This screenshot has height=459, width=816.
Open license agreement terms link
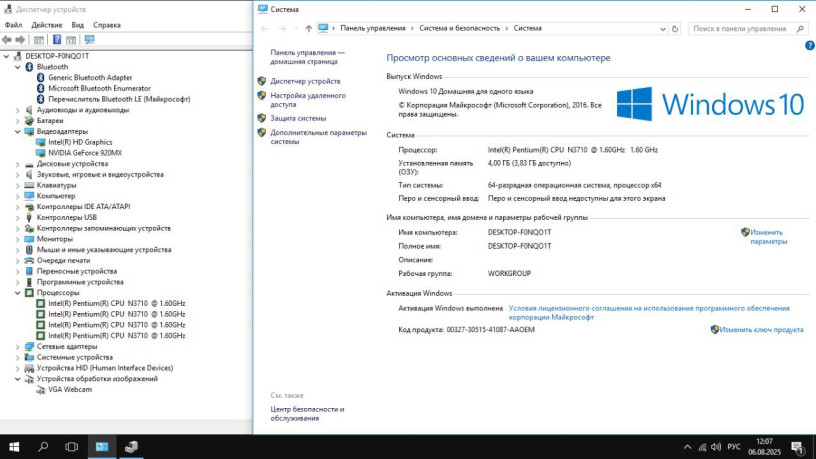click(x=649, y=313)
